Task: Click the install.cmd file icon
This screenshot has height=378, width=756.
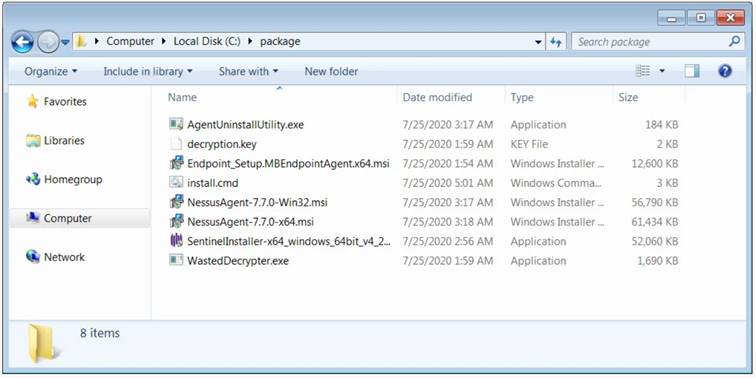Action: (x=176, y=183)
